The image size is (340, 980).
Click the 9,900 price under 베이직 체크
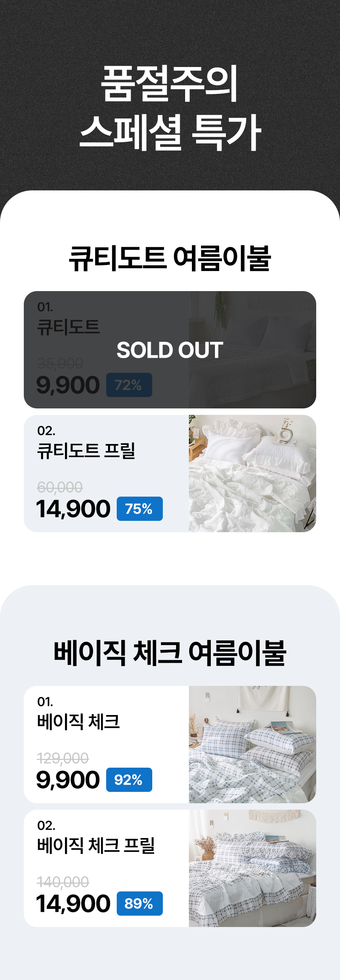[68, 780]
